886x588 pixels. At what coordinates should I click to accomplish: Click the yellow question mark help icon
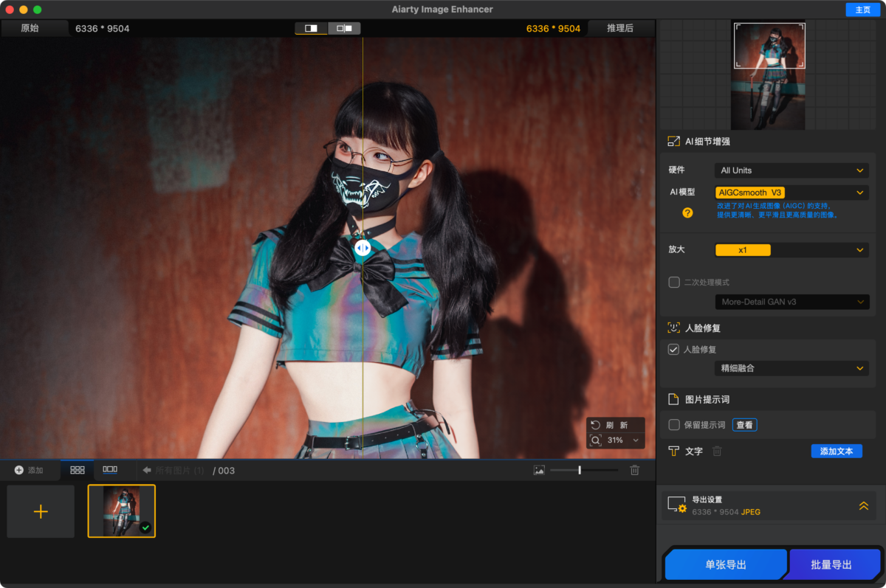tap(687, 212)
